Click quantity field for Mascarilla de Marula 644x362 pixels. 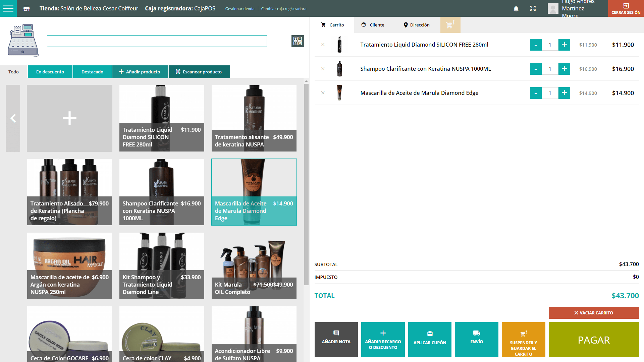coord(550,93)
